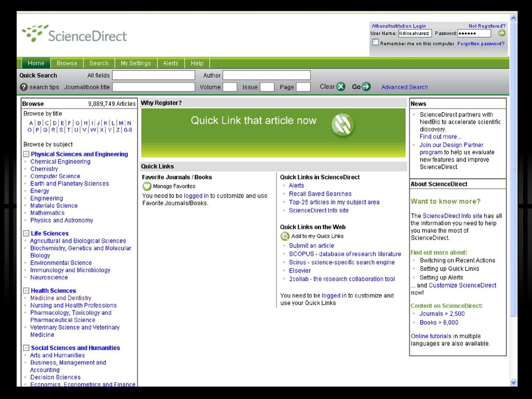Browse titles starting with letter A
Screen dimensions: 532x399
pos(31,123)
